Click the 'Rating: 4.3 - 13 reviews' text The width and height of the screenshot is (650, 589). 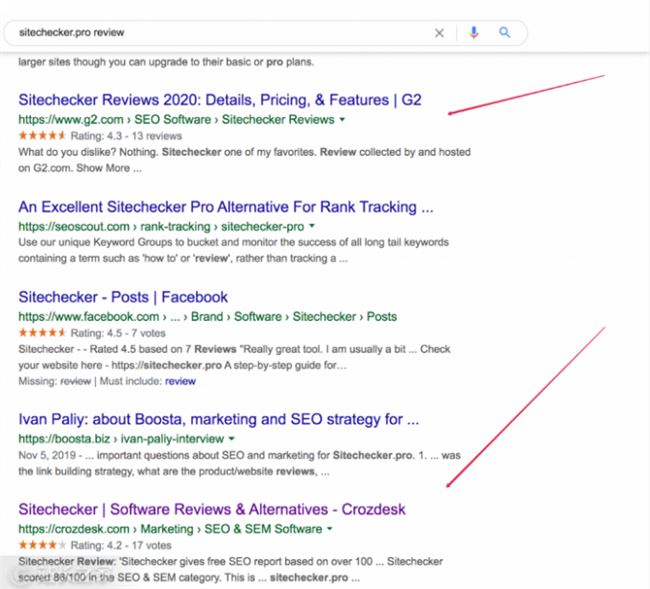tap(126, 136)
